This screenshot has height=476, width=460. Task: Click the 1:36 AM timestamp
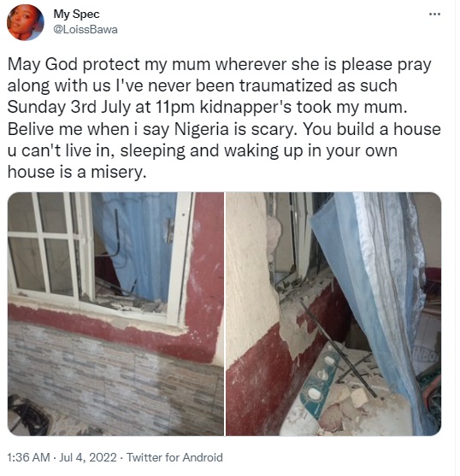tap(28, 457)
